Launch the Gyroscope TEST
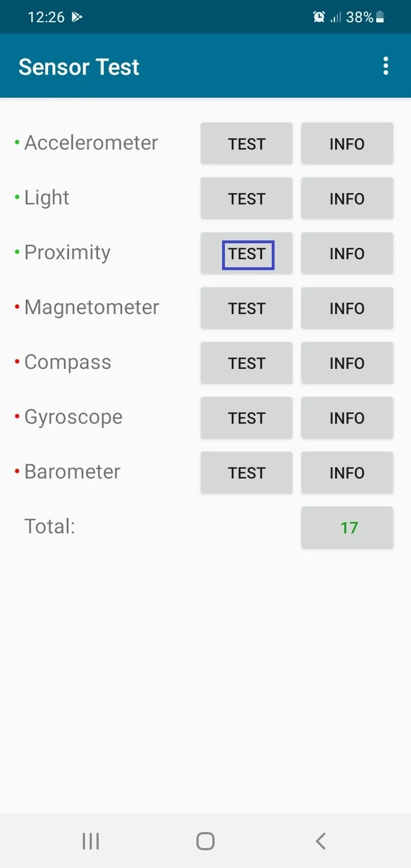 click(x=247, y=417)
